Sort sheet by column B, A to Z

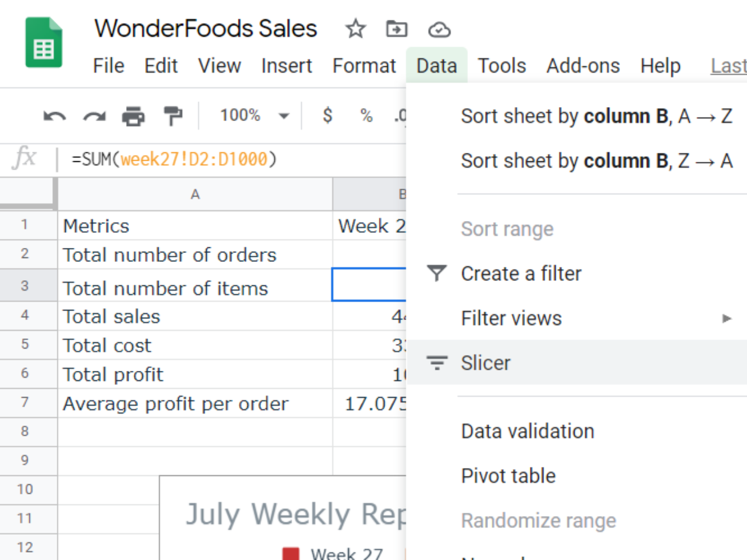pyautogui.click(x=596, y=116)
